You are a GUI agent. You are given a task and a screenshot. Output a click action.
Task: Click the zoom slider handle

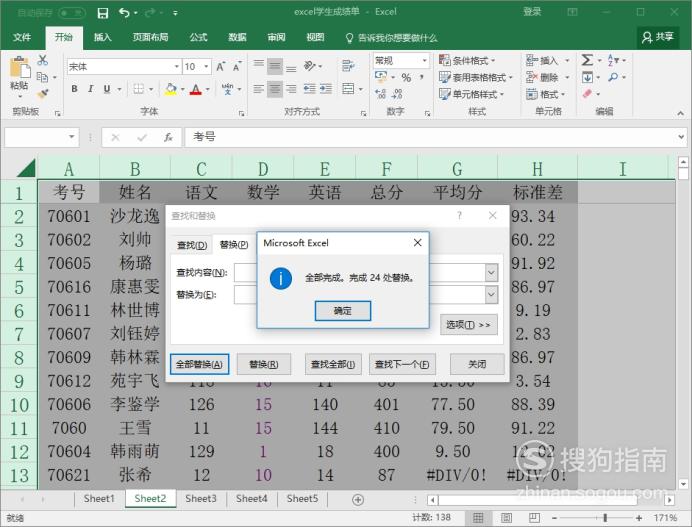pyautogui.click(x=605, y=517)
